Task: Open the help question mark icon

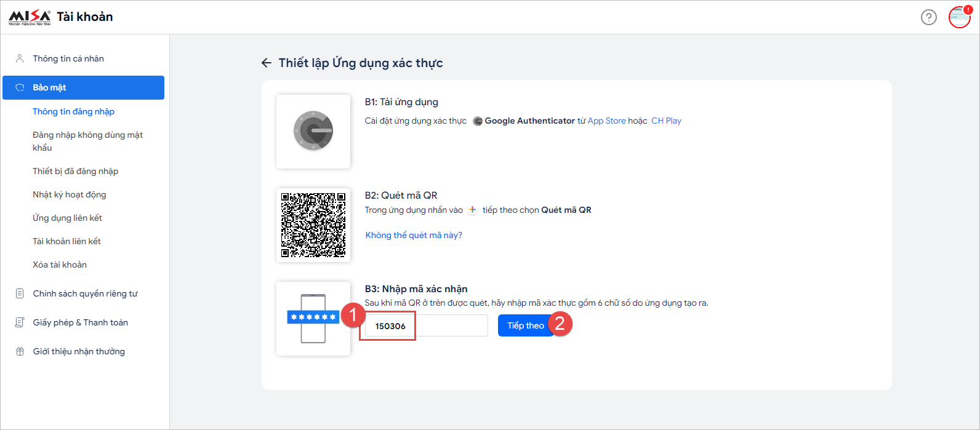Action: tap(928, 17)
